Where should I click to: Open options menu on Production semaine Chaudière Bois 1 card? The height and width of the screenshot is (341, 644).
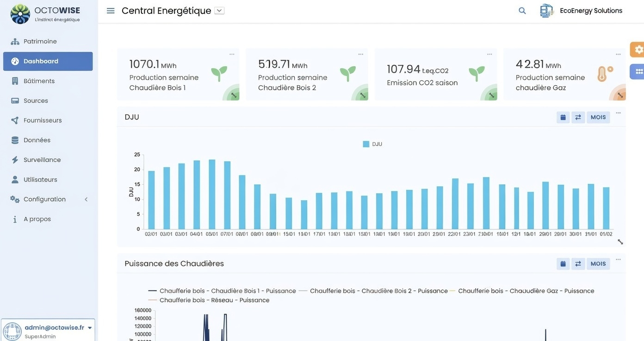[x=231, y=53]
